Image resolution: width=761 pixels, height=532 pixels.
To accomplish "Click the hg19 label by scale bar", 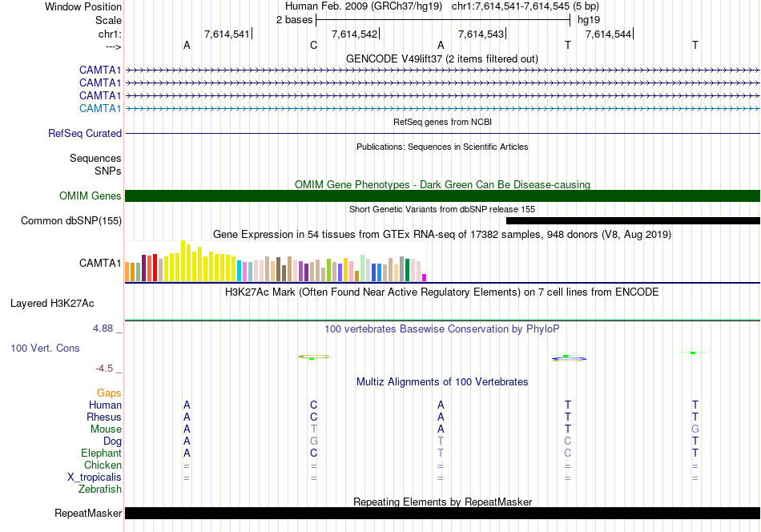I will [589, 20].
